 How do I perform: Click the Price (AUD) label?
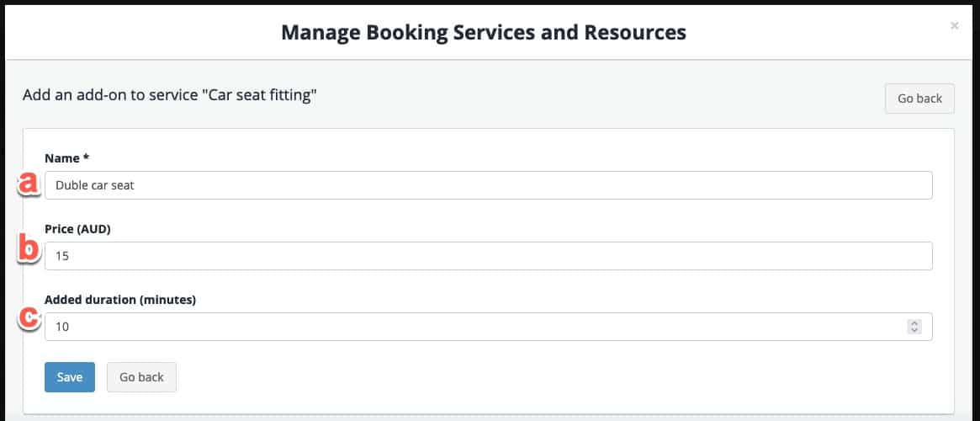pos(77,229)
